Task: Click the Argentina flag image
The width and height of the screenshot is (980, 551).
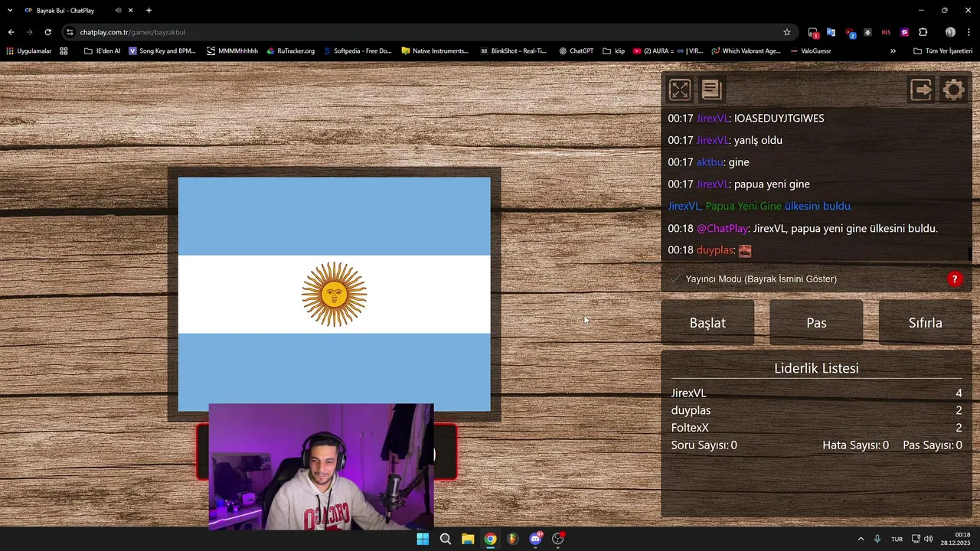Action: [334, 294]
